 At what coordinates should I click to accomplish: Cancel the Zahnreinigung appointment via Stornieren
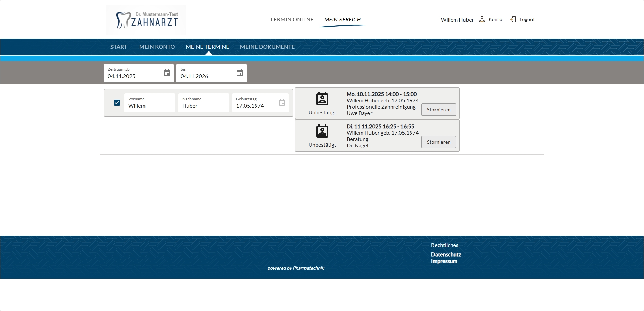click(x=439, y=110)
